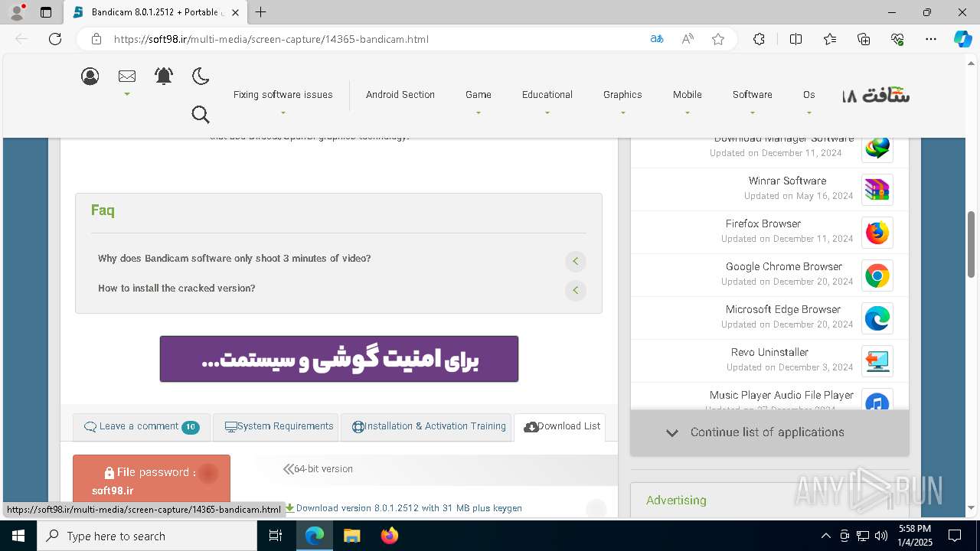Click the Music Player Audio File Player icon
This screenshot has width=980, height=551.
(877, 399)
